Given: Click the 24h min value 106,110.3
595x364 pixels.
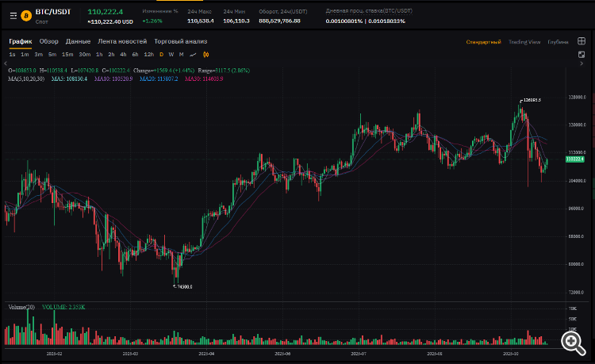Looking at the screenshot, I should [x=236, y=21].
